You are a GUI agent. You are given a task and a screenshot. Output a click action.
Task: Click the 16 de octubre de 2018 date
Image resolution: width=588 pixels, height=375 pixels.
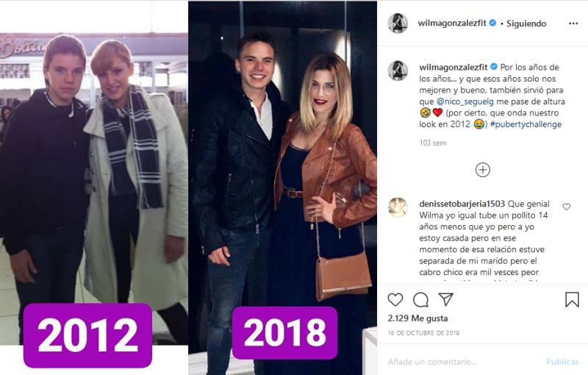click(x=423, y=333)
